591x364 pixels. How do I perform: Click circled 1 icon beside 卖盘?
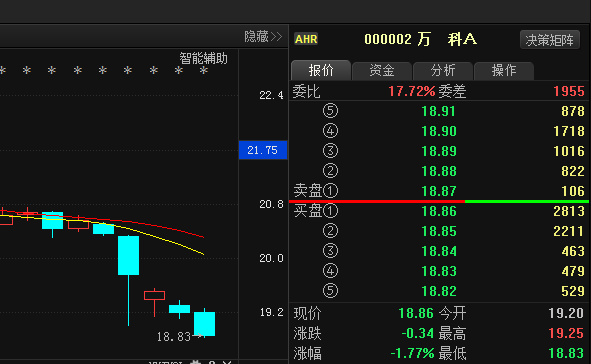[331, 191]
